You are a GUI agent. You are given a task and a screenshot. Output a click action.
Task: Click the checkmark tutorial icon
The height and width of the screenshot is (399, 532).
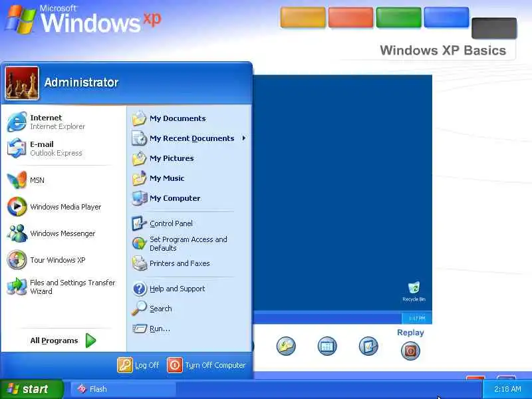(x=368, y=346)
